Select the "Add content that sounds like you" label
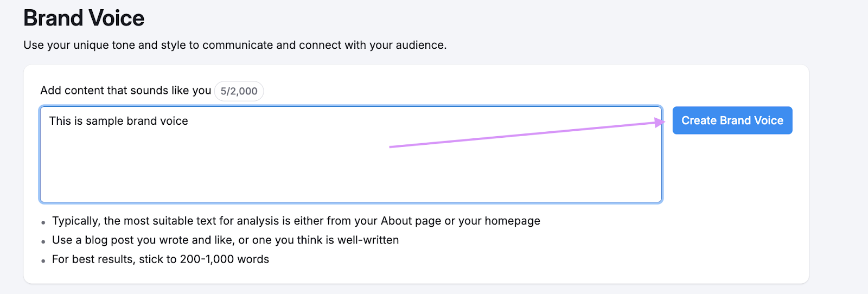 [x=125, y=91]
